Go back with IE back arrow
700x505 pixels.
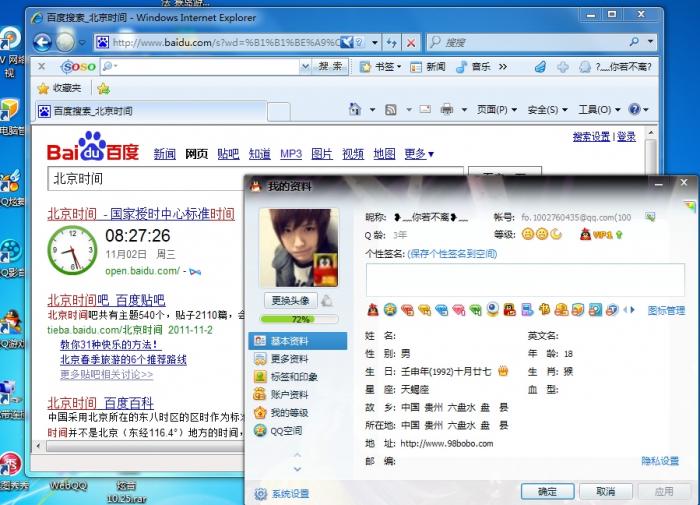point(43,42)
